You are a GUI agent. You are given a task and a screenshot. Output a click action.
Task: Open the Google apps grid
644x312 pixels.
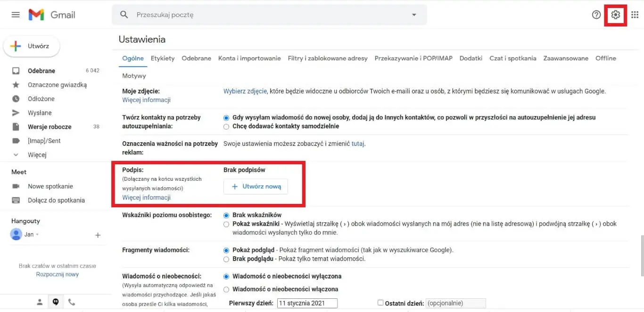635,15
